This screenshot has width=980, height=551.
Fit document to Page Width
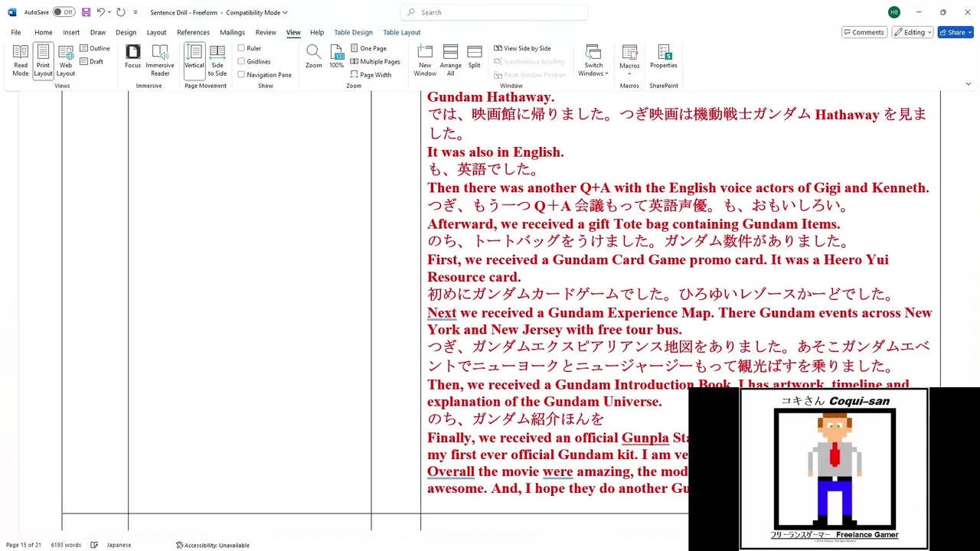pyautogui.click(x=371, y=75)
